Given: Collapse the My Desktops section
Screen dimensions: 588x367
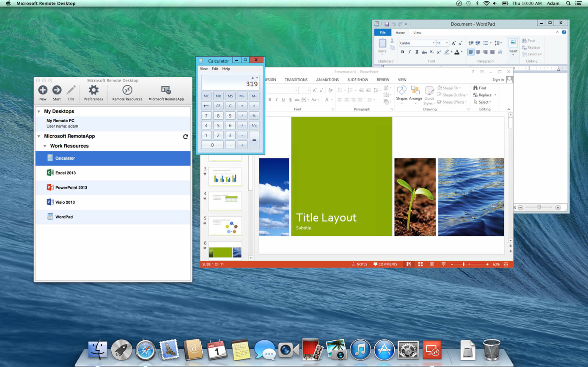Looking at the screenshot, I should 39,112.
